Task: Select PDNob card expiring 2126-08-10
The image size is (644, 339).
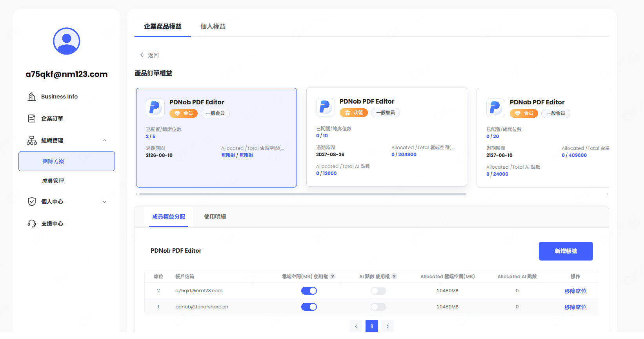Action: [x=216, y=138]
